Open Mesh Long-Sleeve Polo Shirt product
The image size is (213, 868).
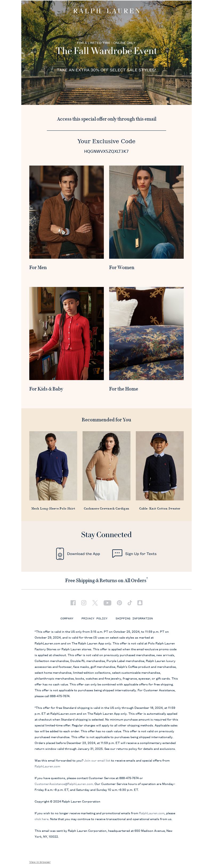tap(53, 508)
